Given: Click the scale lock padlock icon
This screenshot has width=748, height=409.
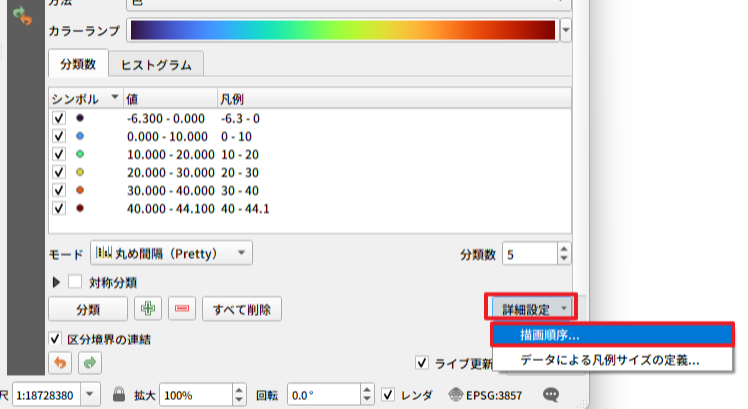Looking at the screenshot, I should click(119, 394).
